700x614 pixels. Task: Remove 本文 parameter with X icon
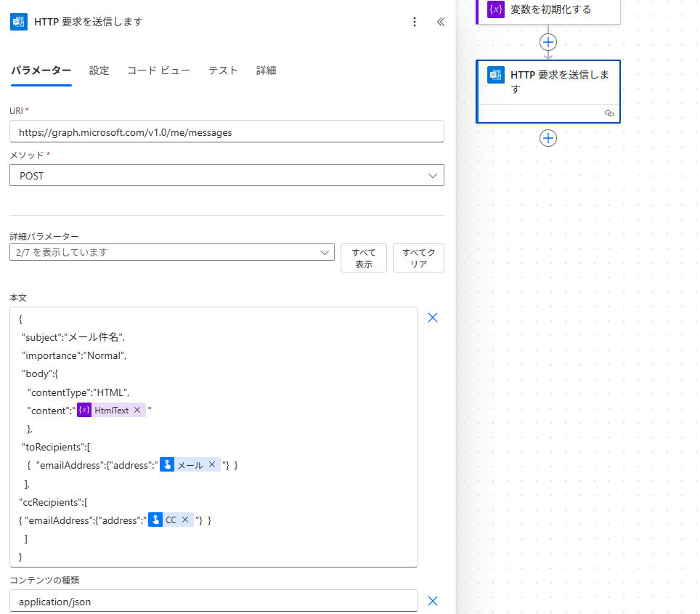(x=433, y=318)
